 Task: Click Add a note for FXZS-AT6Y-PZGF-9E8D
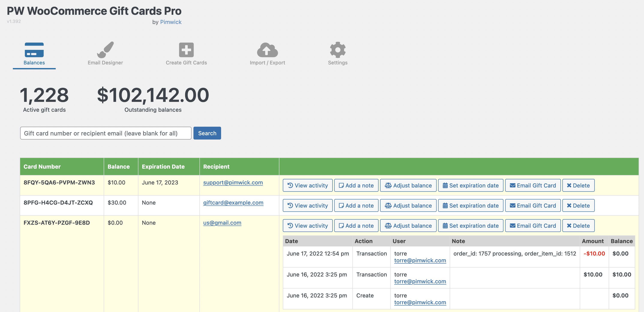(x=356, y=225)
